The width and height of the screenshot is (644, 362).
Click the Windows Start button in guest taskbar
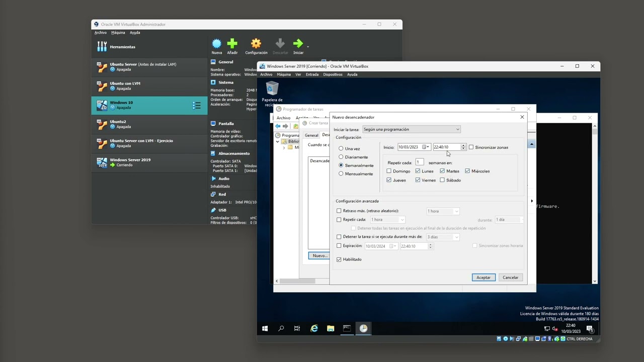click(265, 329)
